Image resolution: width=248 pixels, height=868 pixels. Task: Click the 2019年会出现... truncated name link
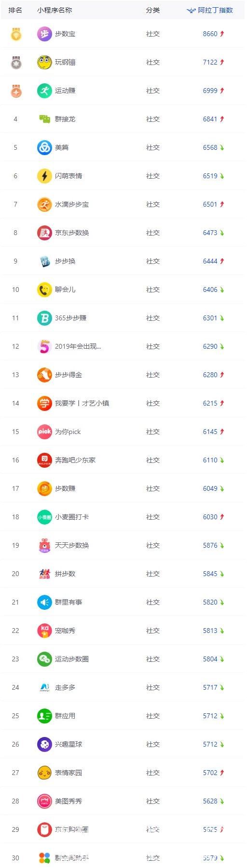point(78,346)
